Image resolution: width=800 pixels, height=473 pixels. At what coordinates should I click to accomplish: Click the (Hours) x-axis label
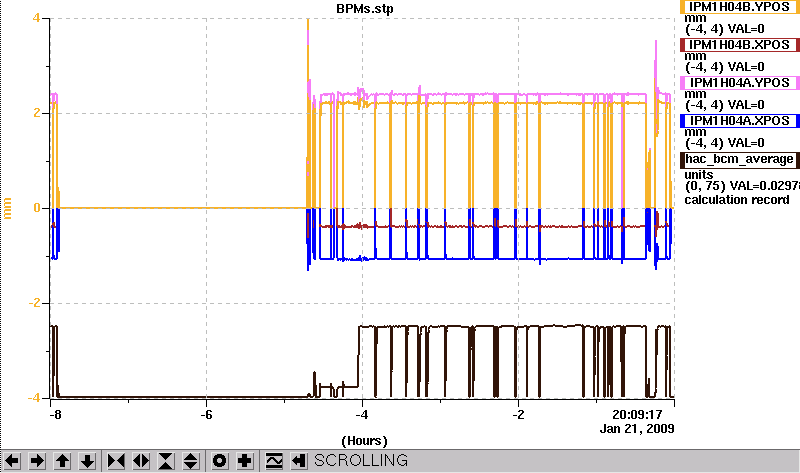[x=364, y=441]
